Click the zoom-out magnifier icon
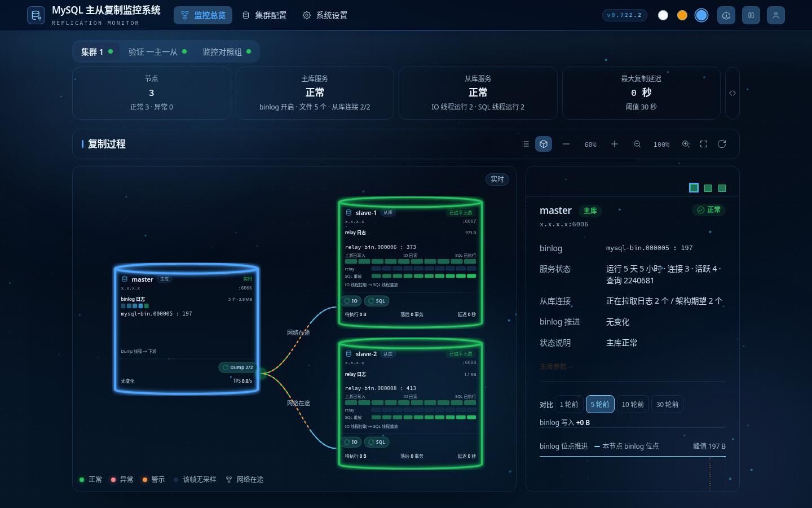 click(x=637, y=144)
